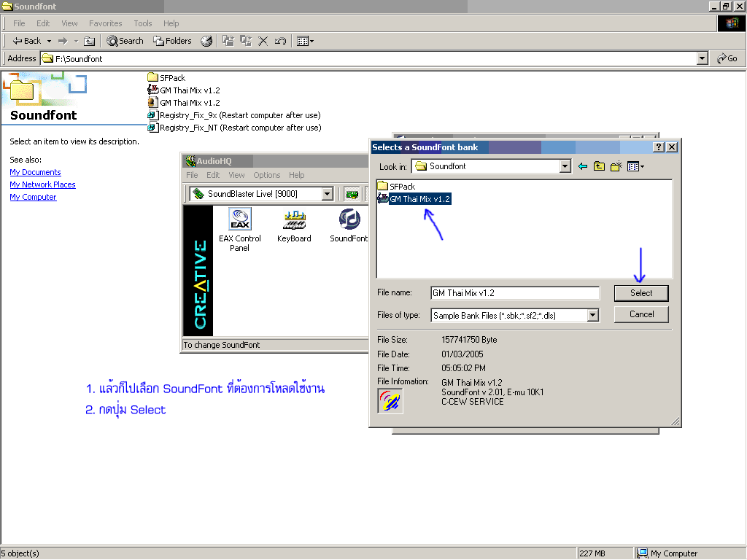Open the AudioHQ View menu
The width and height of the screenshot is (747, 560).
pos(236,175)
